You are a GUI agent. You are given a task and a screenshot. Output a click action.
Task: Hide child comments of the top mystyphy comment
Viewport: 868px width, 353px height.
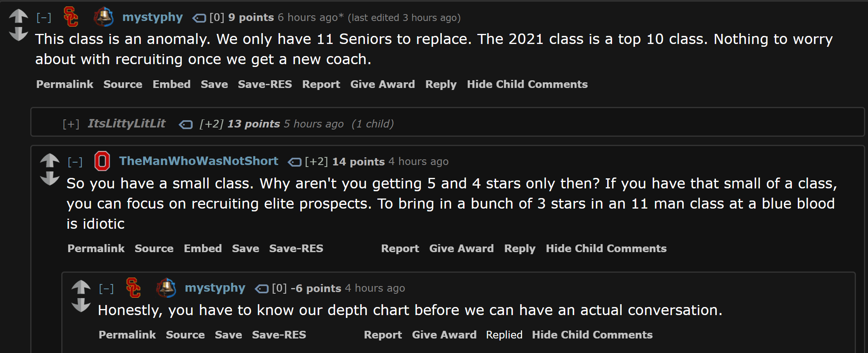coord(527,84)
